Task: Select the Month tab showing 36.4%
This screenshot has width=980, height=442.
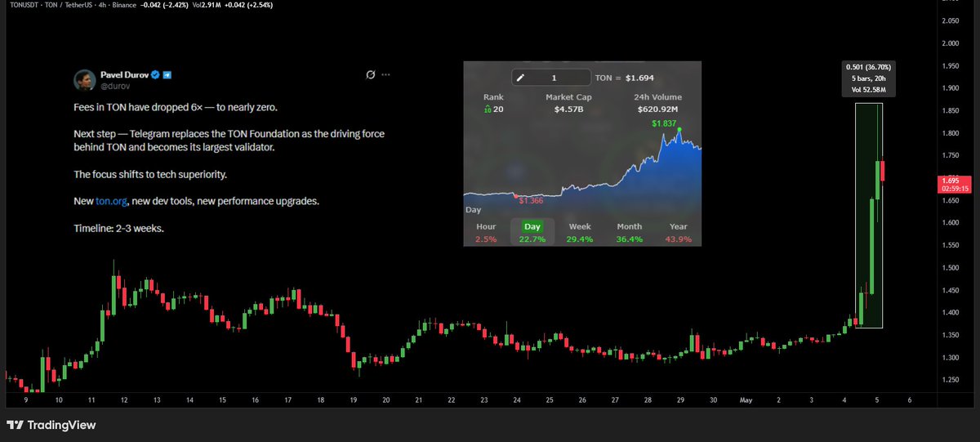Action: pyautogui.click(x=630, y=232)
